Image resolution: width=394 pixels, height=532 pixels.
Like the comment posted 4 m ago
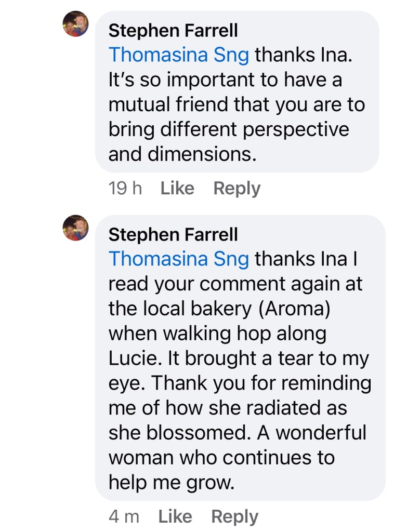click(175, 516)
